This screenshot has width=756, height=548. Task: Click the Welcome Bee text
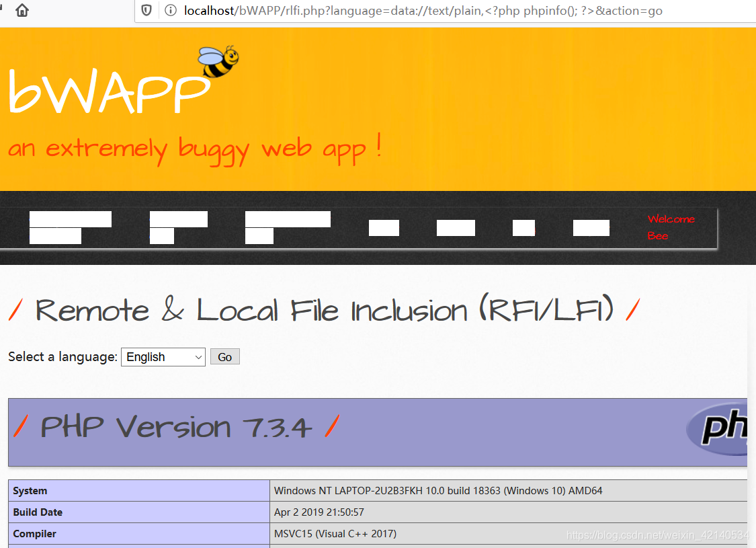[671, 227]
